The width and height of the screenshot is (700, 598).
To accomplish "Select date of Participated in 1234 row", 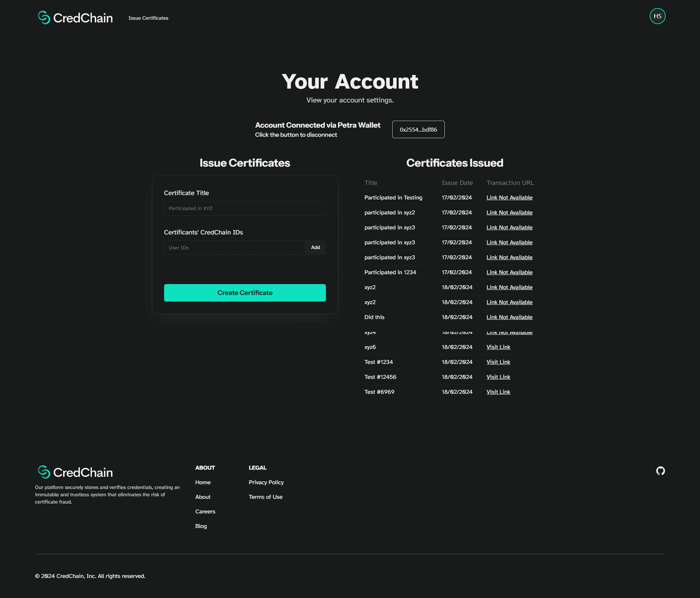I will pyautogui.click(x=456, y=272).
